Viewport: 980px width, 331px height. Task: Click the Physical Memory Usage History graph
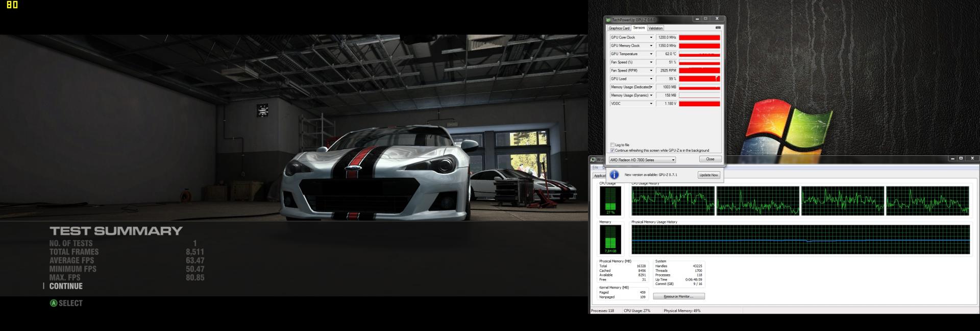[800, 240]
